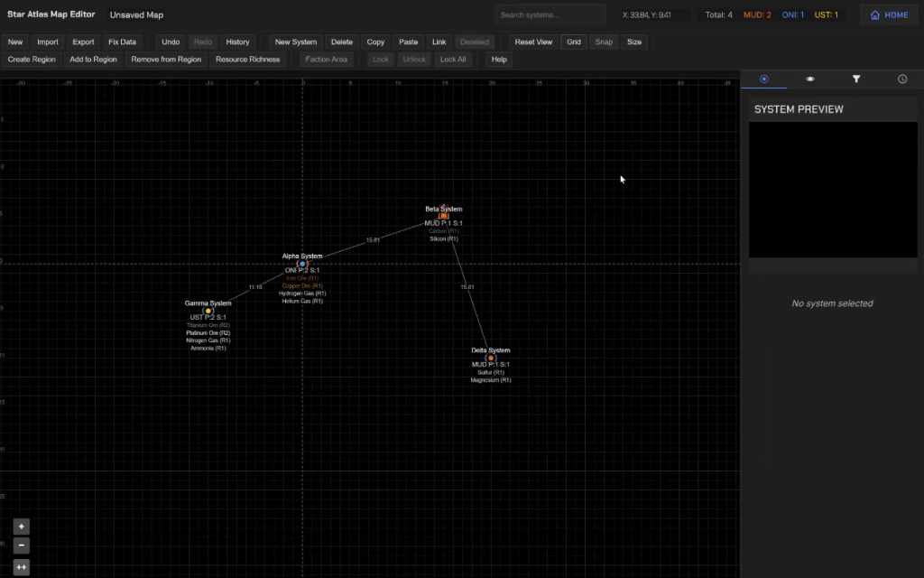Toggle the Grid display
The height and width of the screenshot is (578, 924).
pos(573,42)
